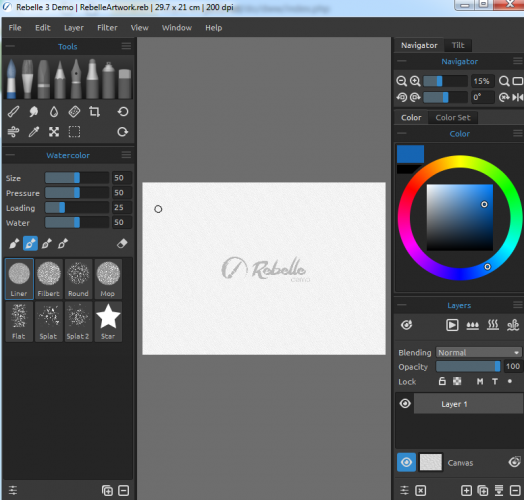This screenshot has height=500, width=524.
Task: Select the Blow tool
Action: click(x=13, y=132)
